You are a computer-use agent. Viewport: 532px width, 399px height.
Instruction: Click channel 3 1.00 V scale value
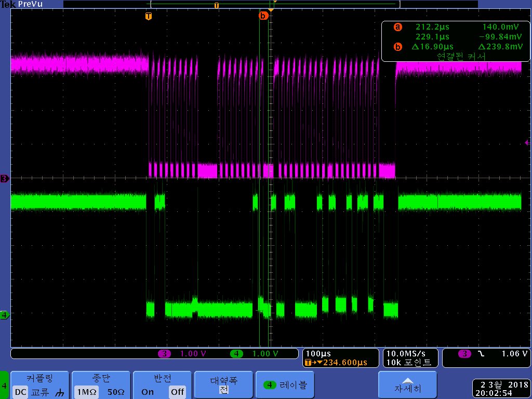point(193,354)
